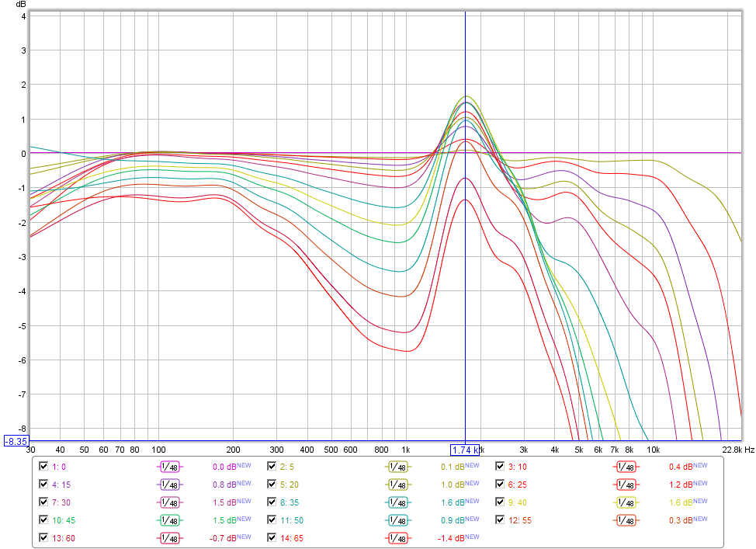
Task: Click the '0.8 dB' value readout
Action: (x=224, y=485)
